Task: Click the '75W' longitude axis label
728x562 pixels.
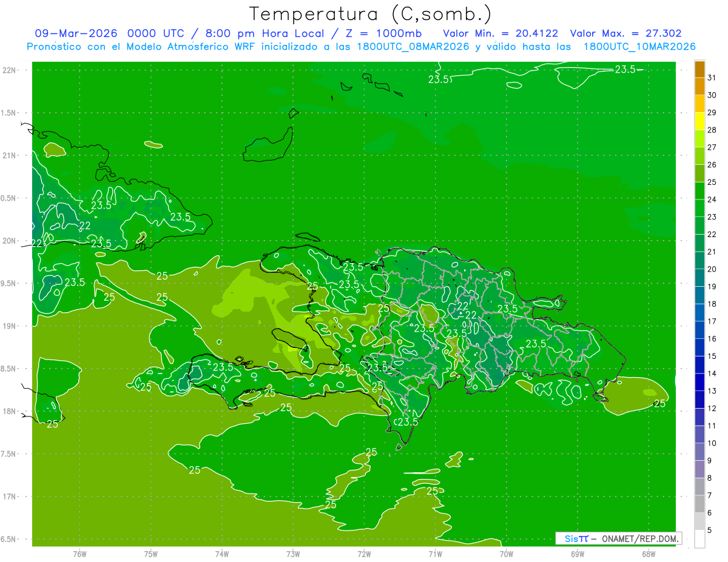Action: click(x=150, y=554)
